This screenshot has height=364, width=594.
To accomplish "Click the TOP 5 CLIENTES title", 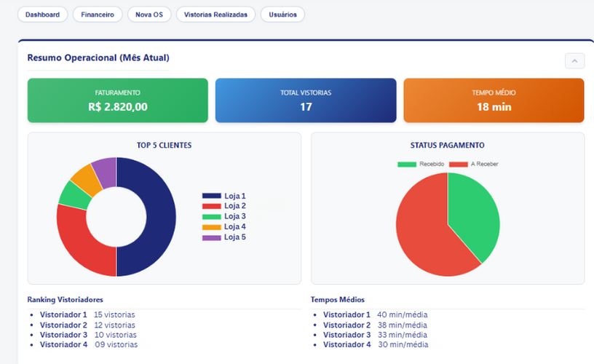I will tap(164, 146).
